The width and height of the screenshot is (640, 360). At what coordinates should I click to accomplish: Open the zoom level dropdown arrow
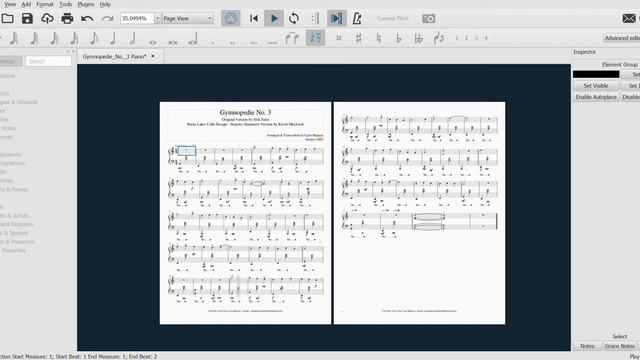click(x=157, y=18)
